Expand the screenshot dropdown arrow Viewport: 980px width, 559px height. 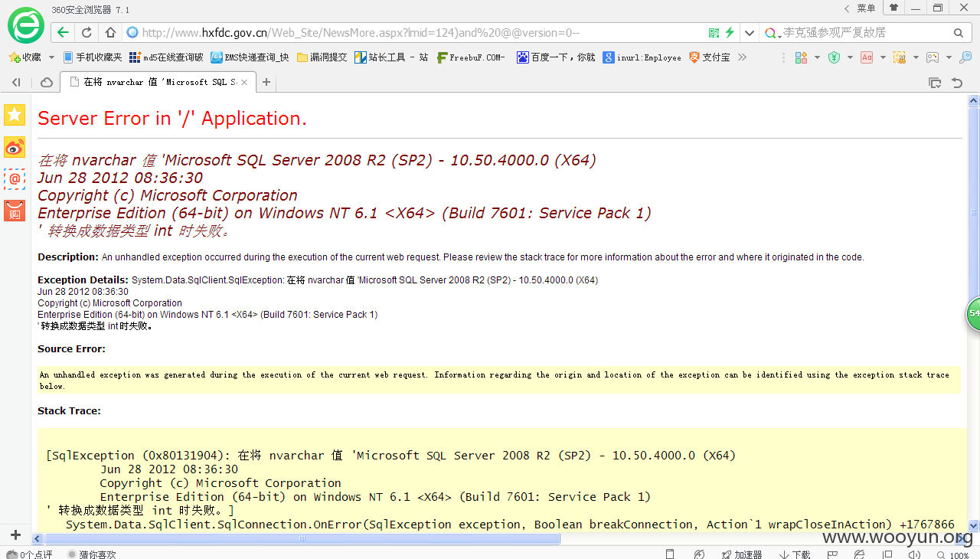(916, 57)
